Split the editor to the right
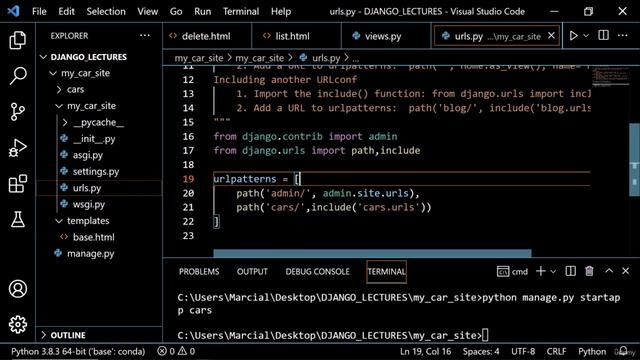 [603, 36]
